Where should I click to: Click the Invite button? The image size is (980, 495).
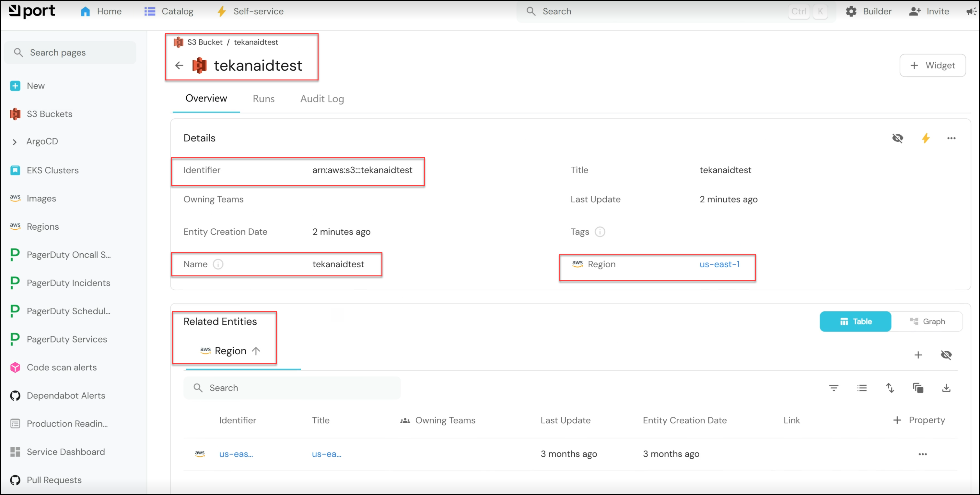click(x=929, y=11)
